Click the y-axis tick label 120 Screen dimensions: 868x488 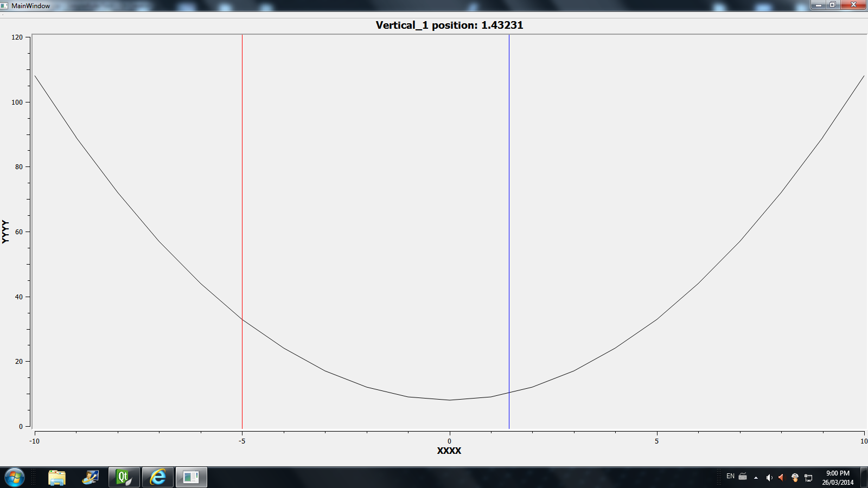17,37
